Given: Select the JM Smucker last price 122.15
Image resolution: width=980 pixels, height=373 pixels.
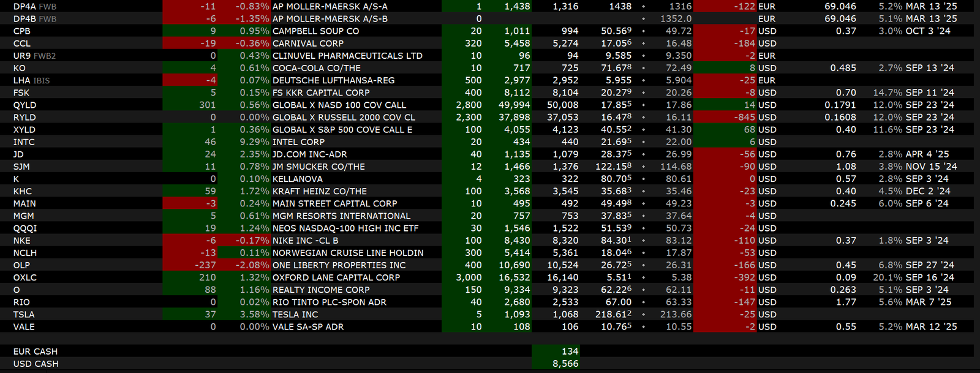Looking at the screenshot, I should [x=613, y=166].
